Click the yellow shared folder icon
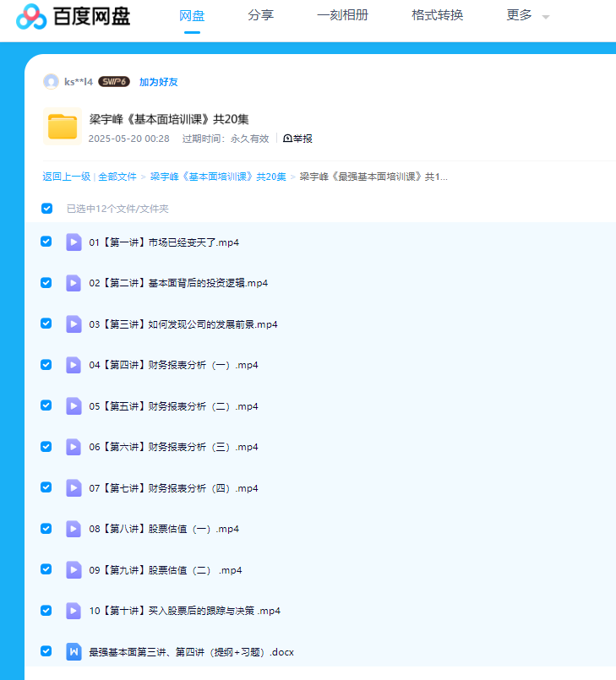This screenshot has width=616, height=680. (x=63, y=127)
